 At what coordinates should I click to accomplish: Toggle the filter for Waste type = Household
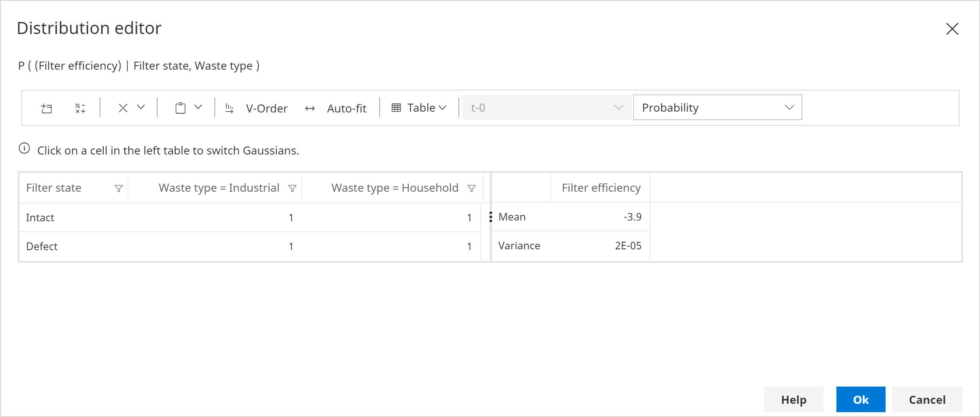[472, 188]
